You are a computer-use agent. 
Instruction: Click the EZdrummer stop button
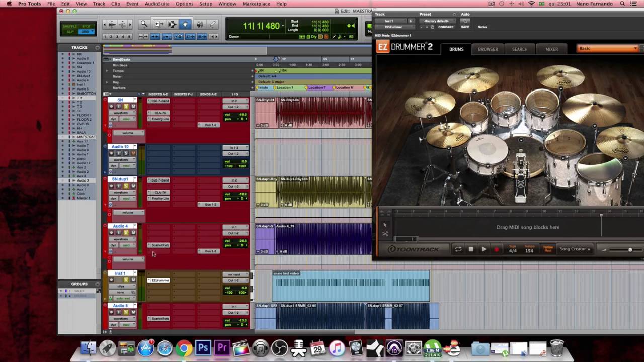pyautogui.click(x=471, y=249)
